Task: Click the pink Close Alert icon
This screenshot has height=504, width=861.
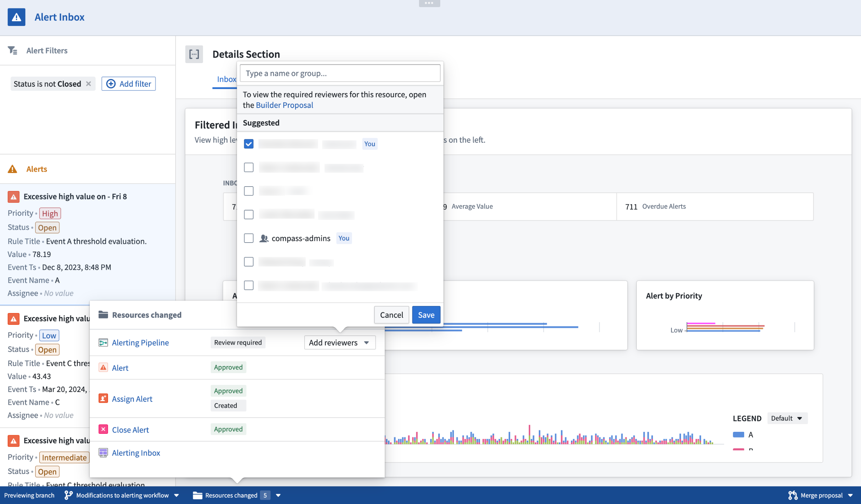Action: point(103,429)
